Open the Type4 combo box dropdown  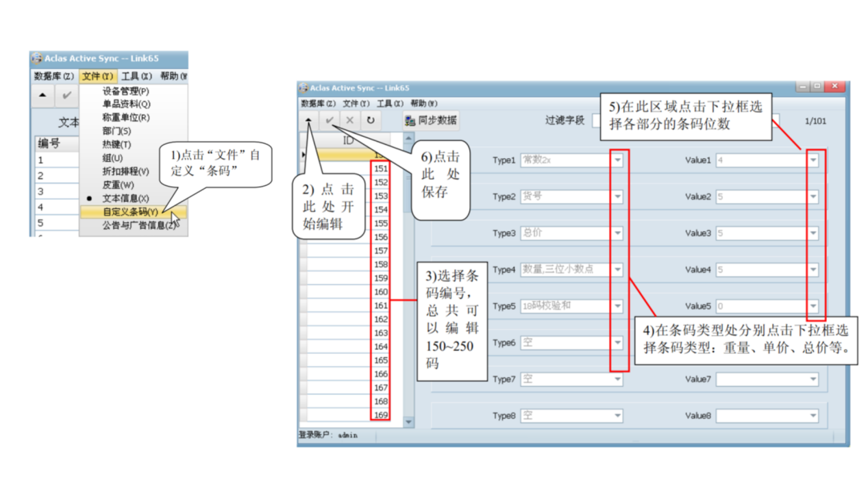point(617,270)
